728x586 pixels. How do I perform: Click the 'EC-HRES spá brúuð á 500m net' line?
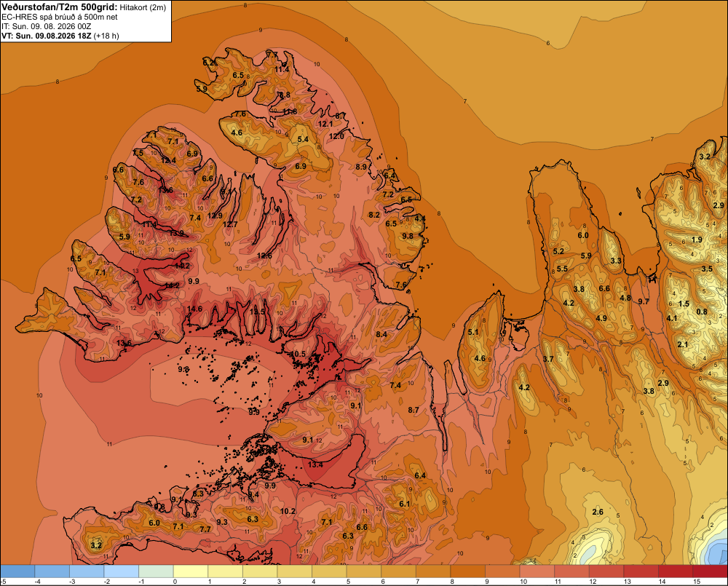(60, 17)
